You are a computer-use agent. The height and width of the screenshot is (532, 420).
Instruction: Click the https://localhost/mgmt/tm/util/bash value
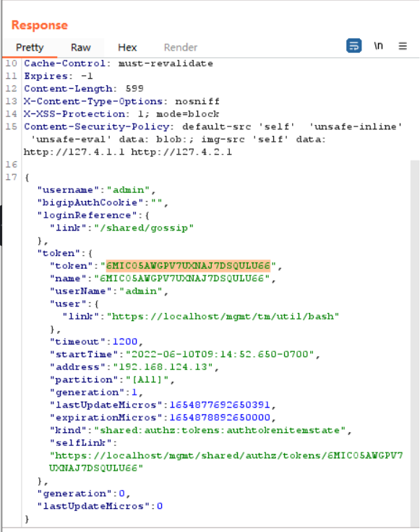pyautogui.click(x=223, y=316)
